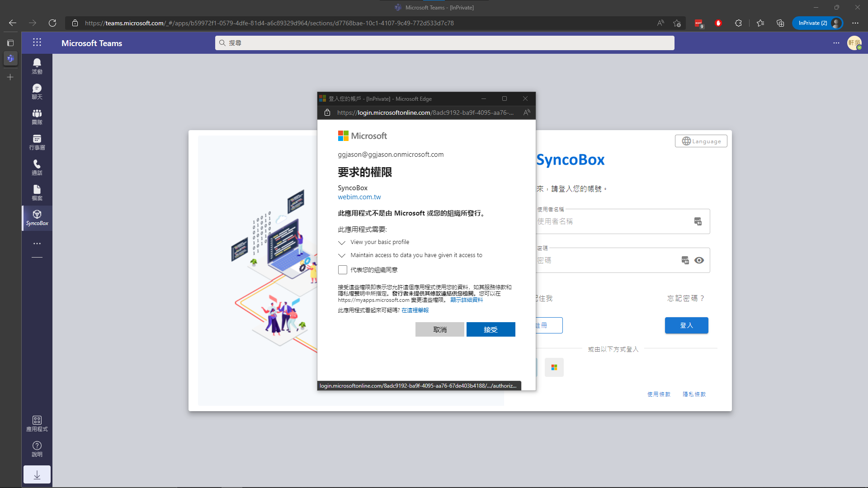Image resolution: width=868 pixels, height=488 pixels.
Task: Open the Calls phone icon
Action: click(37, 167)
